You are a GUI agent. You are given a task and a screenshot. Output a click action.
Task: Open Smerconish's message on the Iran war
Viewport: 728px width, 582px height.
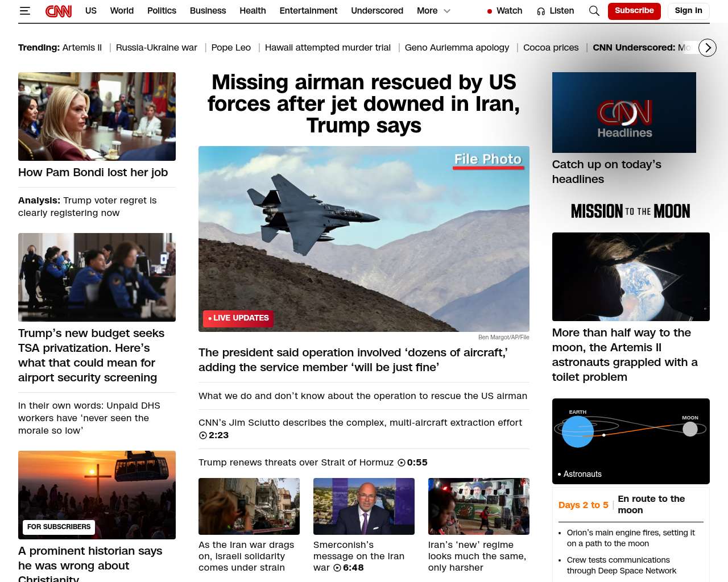359,556
